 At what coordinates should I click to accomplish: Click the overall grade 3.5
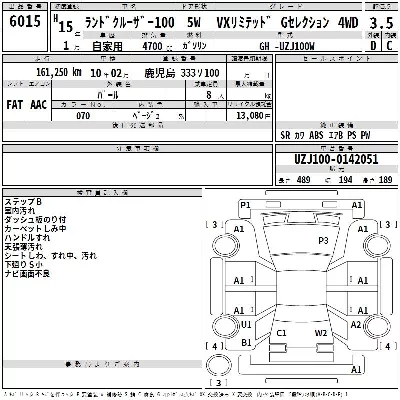[382, 23]
